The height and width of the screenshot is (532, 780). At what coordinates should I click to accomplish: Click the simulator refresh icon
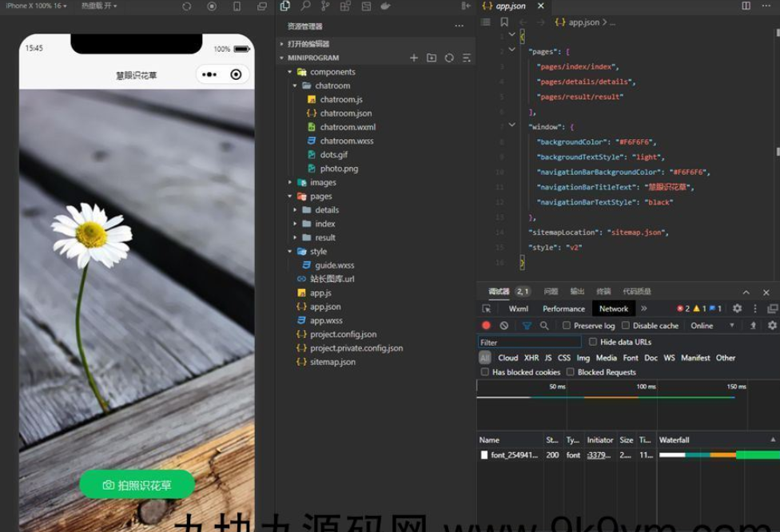186,6
